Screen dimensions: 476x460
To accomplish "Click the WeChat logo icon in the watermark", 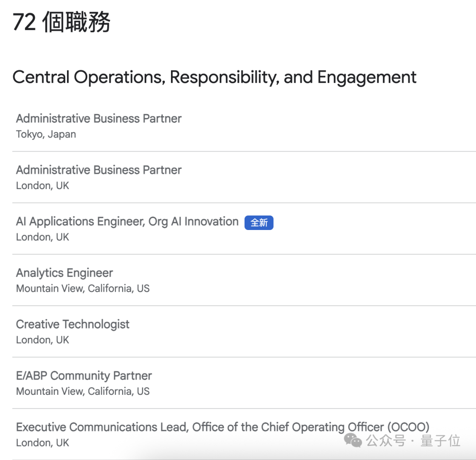I will (353, 440).
